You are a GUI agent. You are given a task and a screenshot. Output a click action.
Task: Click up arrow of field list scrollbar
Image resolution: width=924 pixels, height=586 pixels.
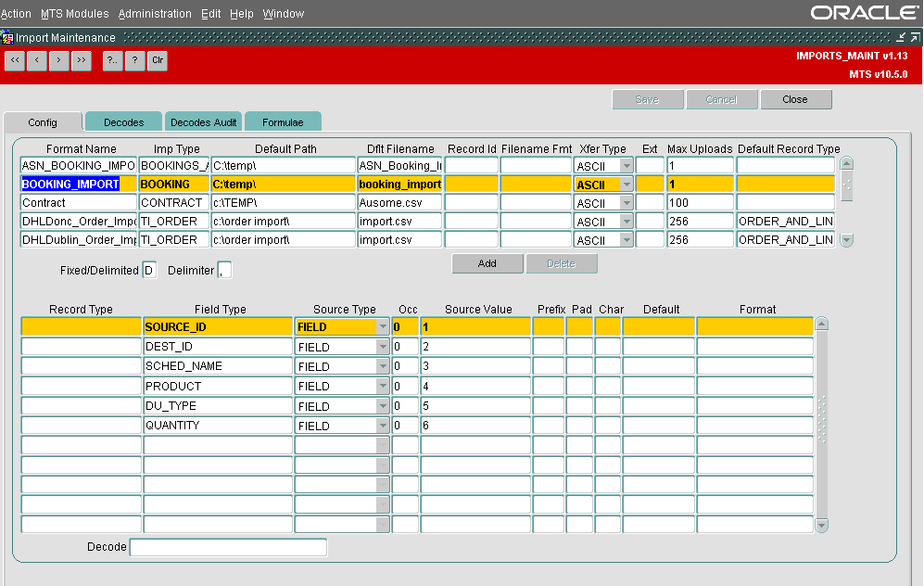(821, 324)
